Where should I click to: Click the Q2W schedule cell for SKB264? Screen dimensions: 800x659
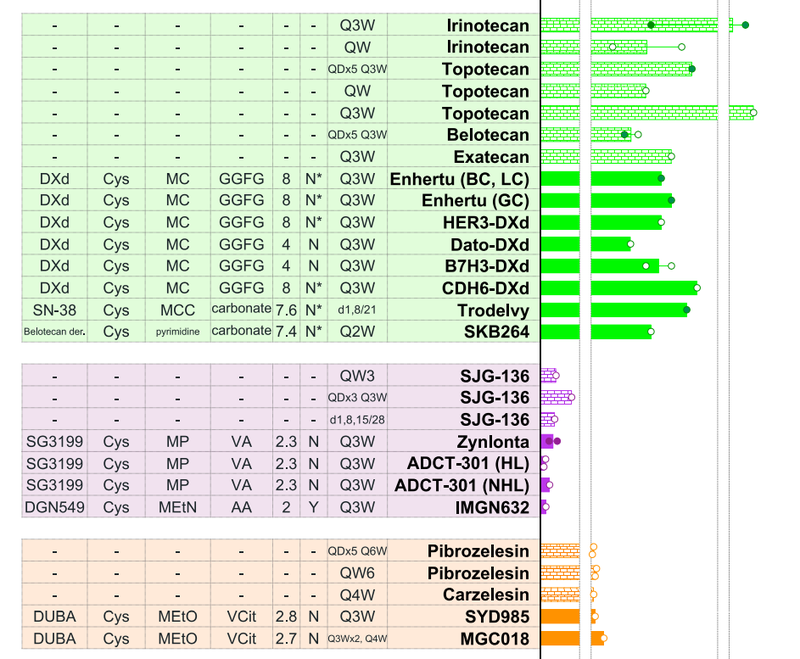pyautogui.click(x=357, y=331)
